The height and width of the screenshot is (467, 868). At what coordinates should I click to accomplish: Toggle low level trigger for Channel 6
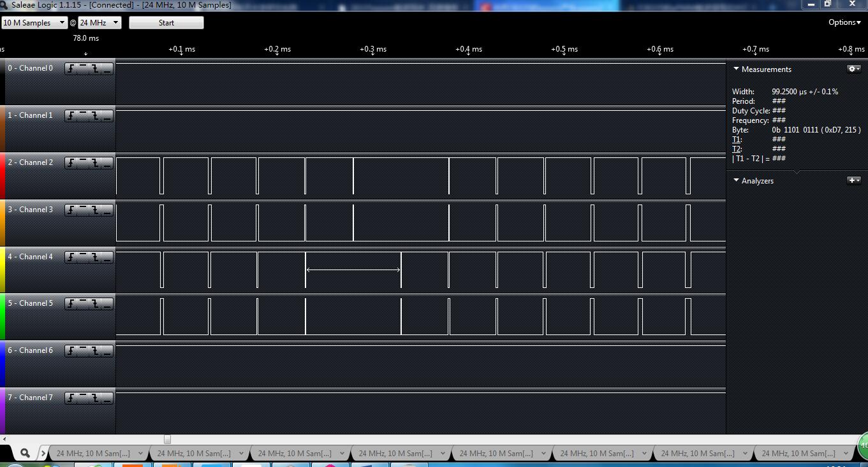click(107, 351)
